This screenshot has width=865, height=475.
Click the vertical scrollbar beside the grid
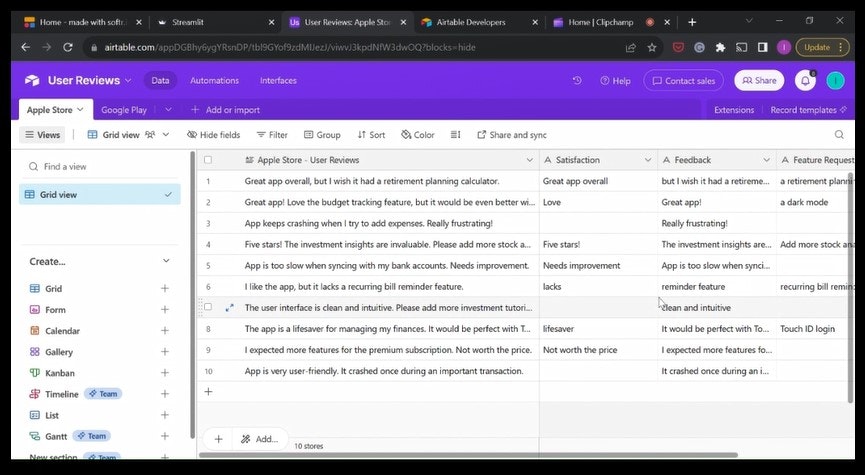(851, 287)
